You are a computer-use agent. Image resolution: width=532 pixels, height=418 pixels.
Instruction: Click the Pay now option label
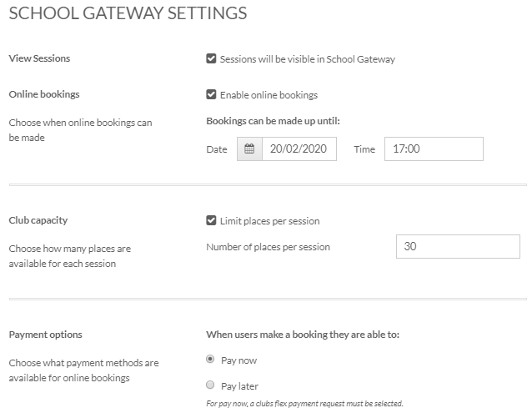coord(238,360)
